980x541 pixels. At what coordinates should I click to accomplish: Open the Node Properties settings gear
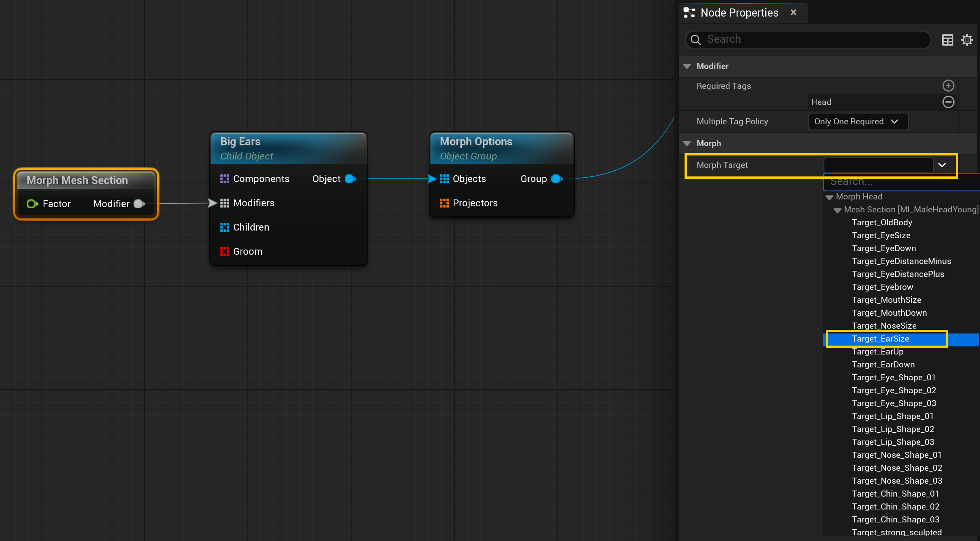point(967,40)
